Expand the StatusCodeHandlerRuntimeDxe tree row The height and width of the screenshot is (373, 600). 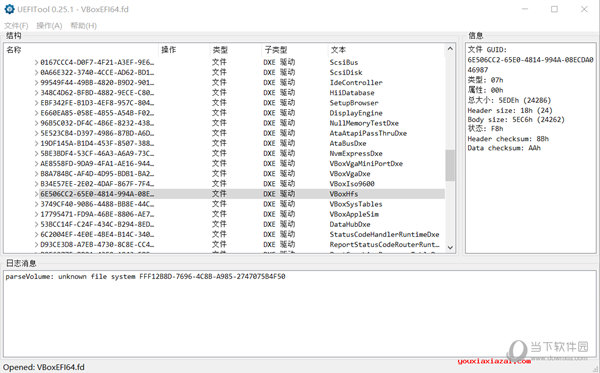[36, 235]
